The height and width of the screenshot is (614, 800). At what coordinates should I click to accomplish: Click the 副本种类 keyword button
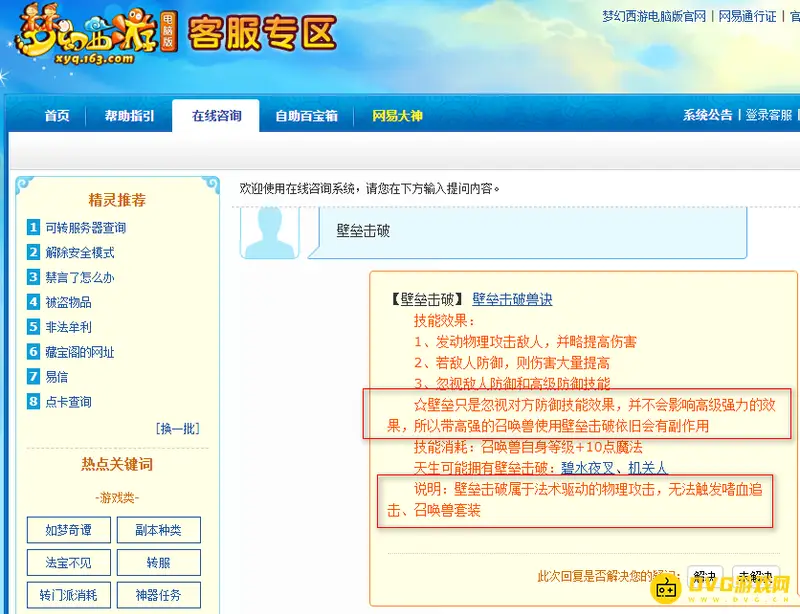[x=159, y=530]
